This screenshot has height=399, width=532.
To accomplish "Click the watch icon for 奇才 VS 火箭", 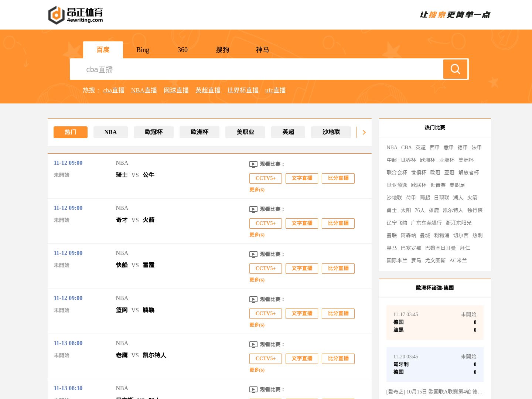I will click(x=253, y=209).
